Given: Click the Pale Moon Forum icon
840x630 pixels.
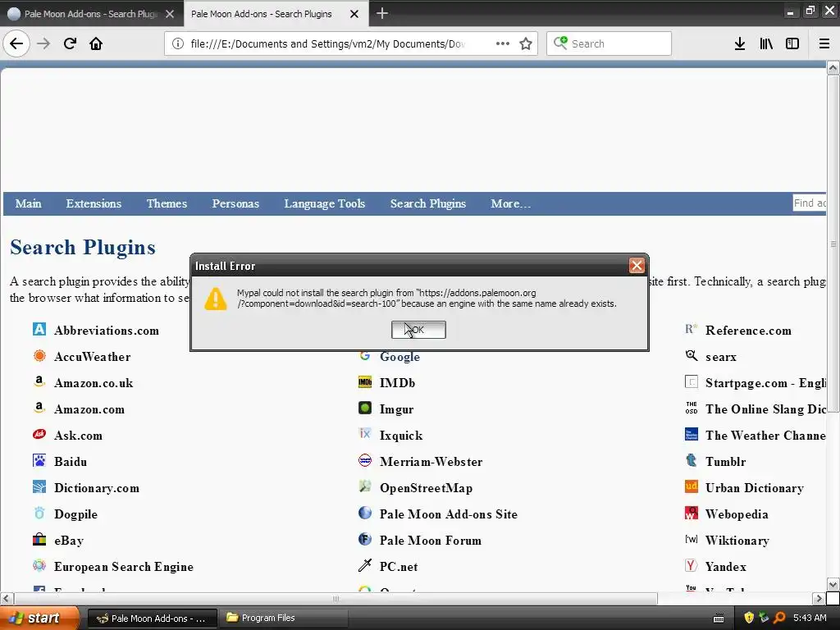Looking at the screenshot, I should (365, 539).
